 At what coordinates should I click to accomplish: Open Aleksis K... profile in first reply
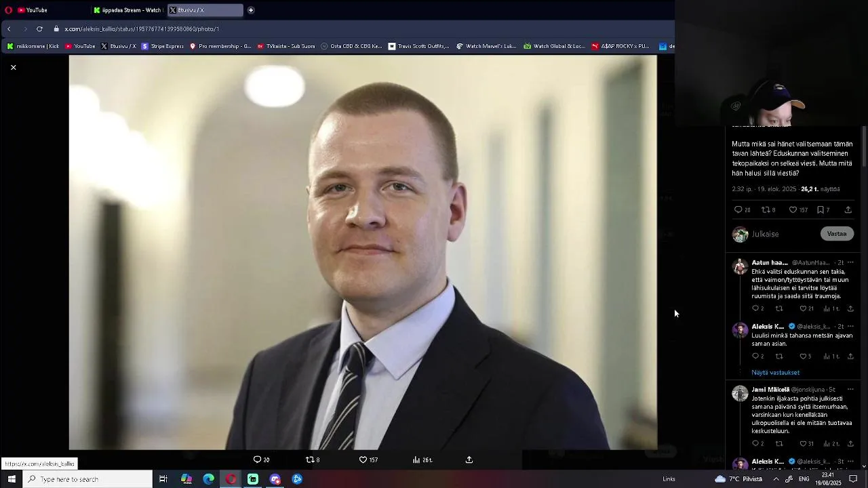coord(768,326)
